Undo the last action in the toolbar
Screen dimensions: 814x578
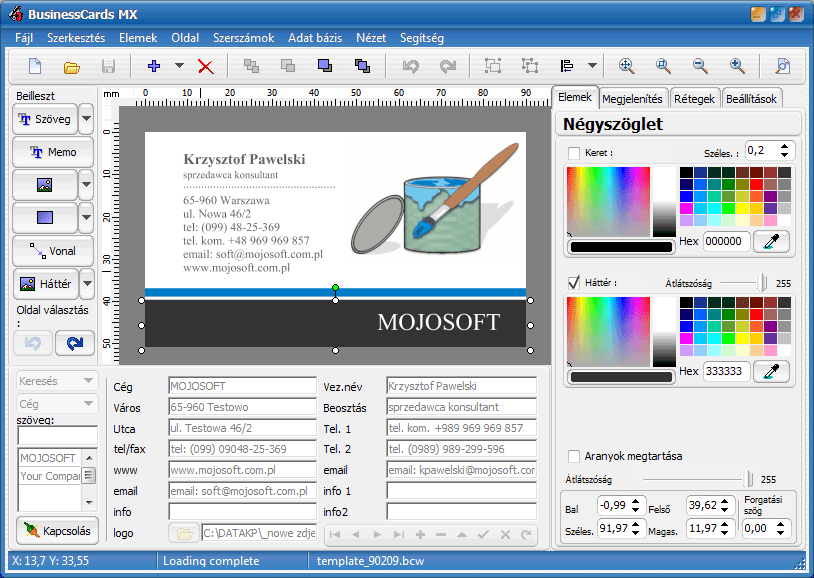pos(411,66)
